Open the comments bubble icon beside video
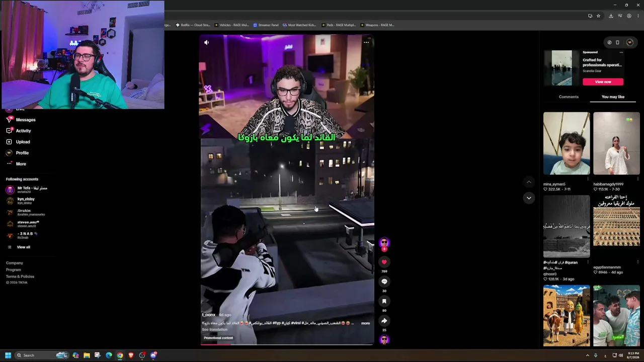Viewport: 644px width, 362px height. (x=384, y=282)
